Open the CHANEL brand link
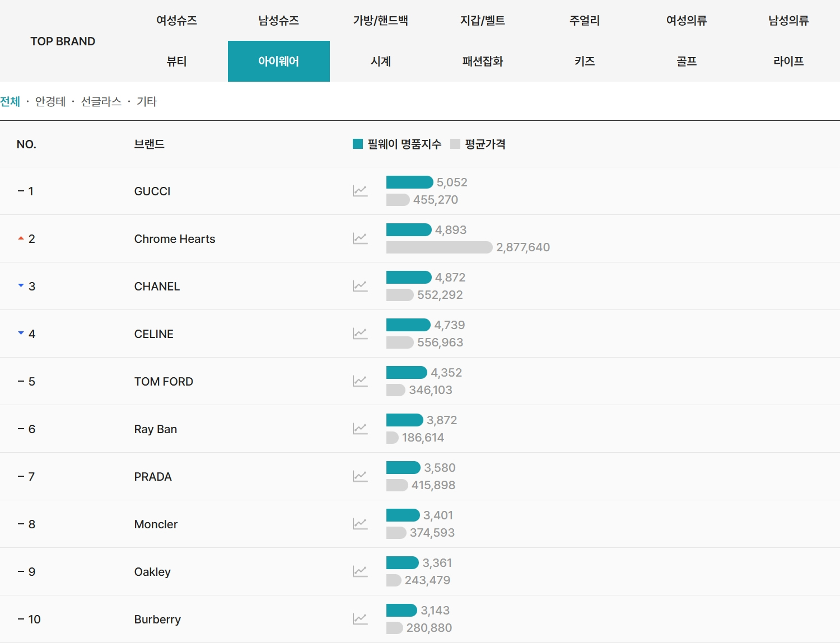 [x=157, y=287]
